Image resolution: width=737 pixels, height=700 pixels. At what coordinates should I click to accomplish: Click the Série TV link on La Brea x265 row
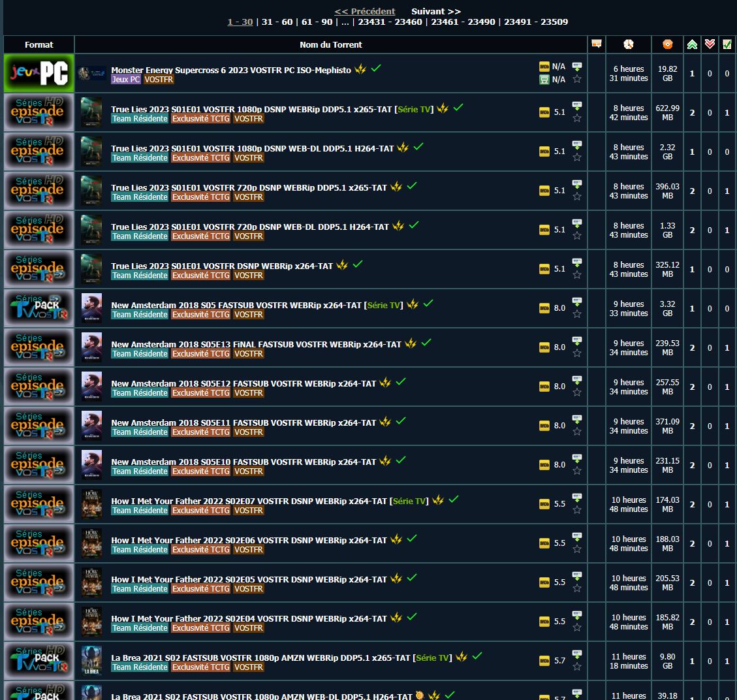[x=432, y=658]
